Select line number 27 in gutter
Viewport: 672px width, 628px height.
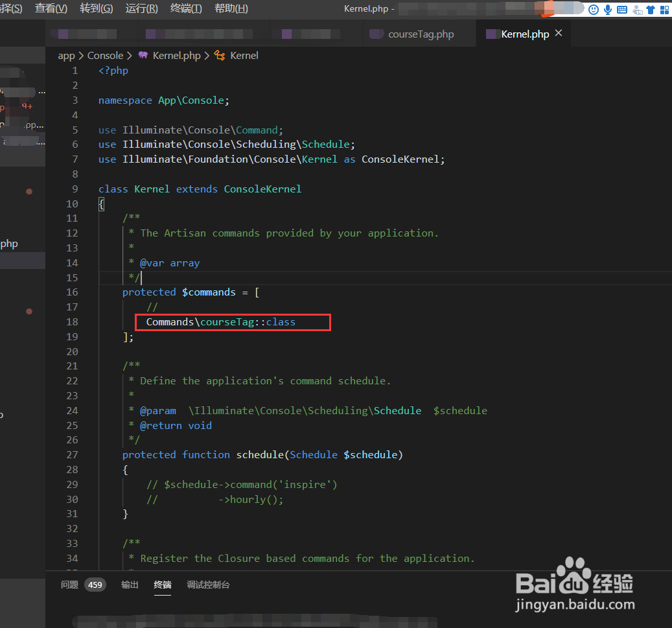[72, 455]
